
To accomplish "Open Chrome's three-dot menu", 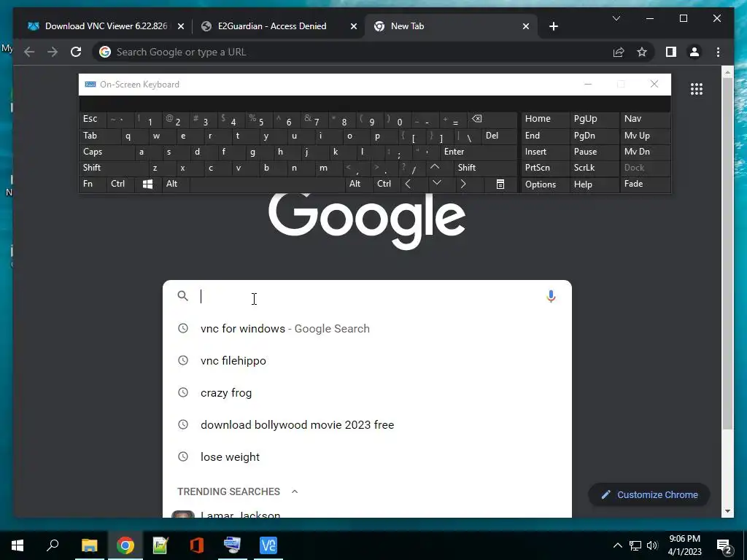I will pyautogui.click(x=718, y=52).
